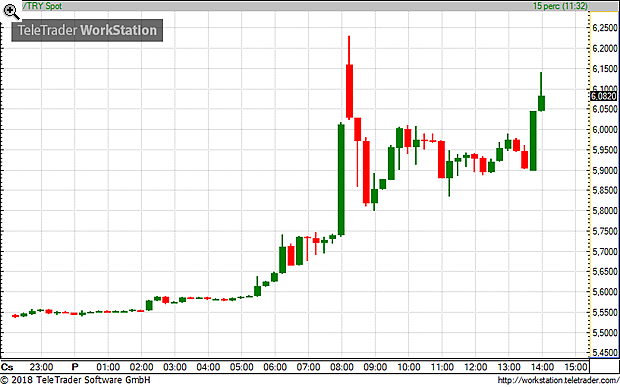Click the 04:00 time axis label
The height and width of the screenshot is (387, 620).
pos(208,366)
